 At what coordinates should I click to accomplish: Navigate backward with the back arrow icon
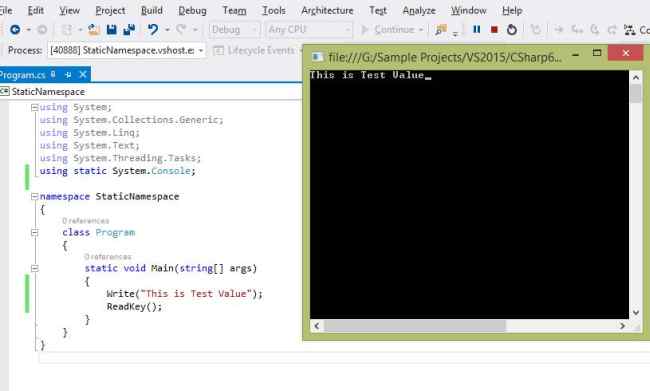click(15, 29)
